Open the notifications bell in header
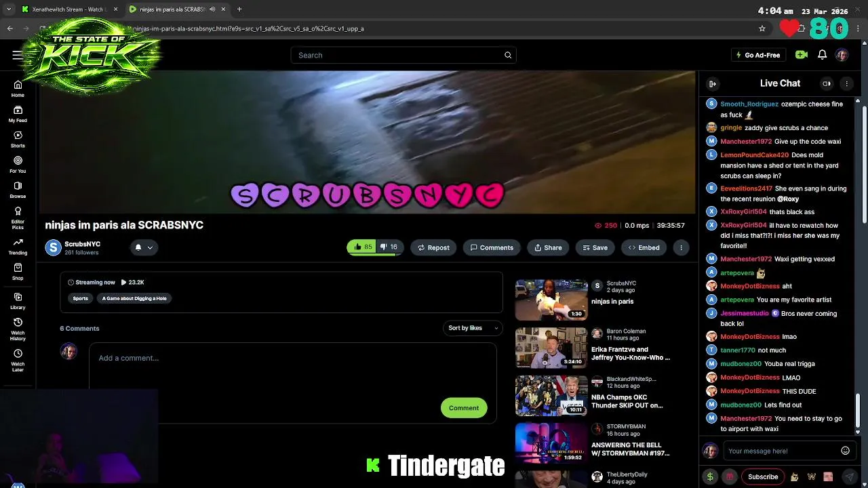Image resolution: width=868 pixels, height=488 pixels. tap(822, 55)
